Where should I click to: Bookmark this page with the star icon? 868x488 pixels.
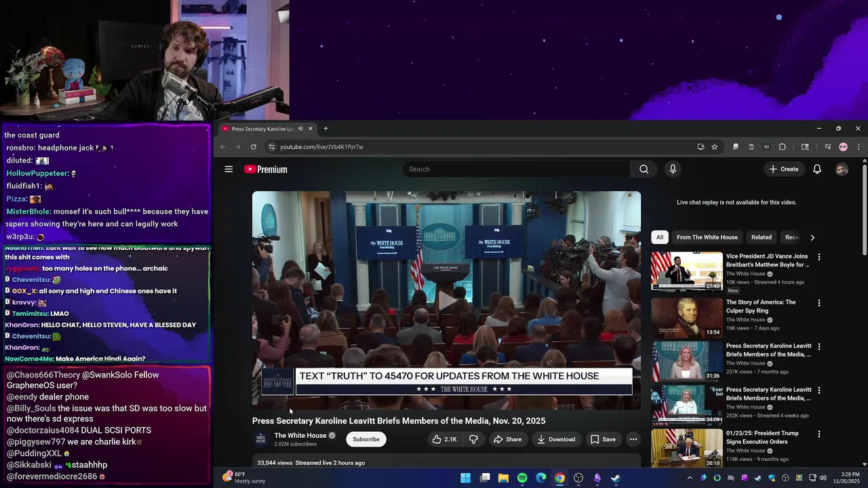point(714,147)
